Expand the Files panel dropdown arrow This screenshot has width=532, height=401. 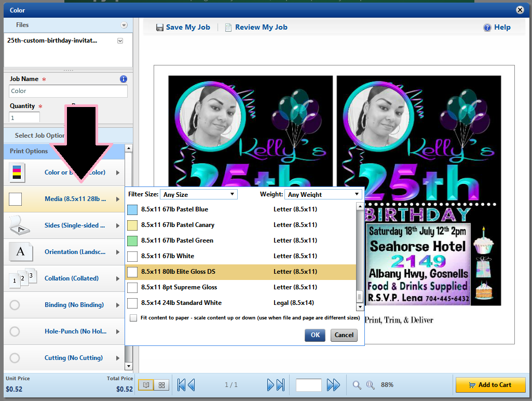coord(124,25)
